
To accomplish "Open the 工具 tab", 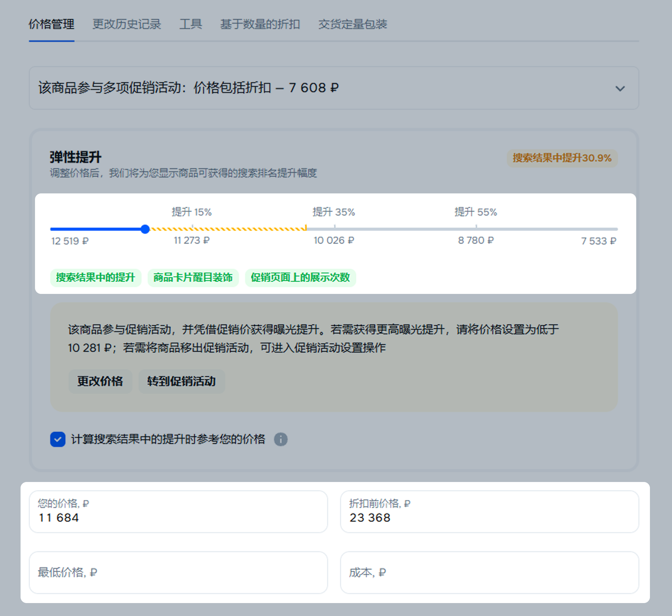I will tap(191, 24).
